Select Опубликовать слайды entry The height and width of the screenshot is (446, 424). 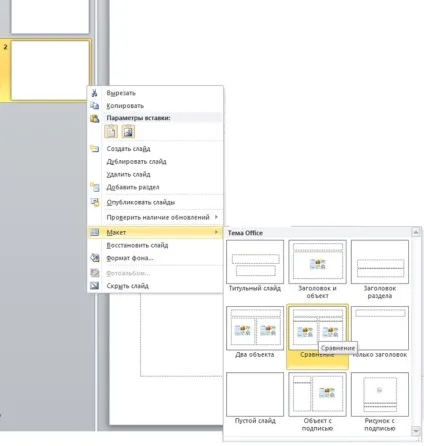pos(155,202)
